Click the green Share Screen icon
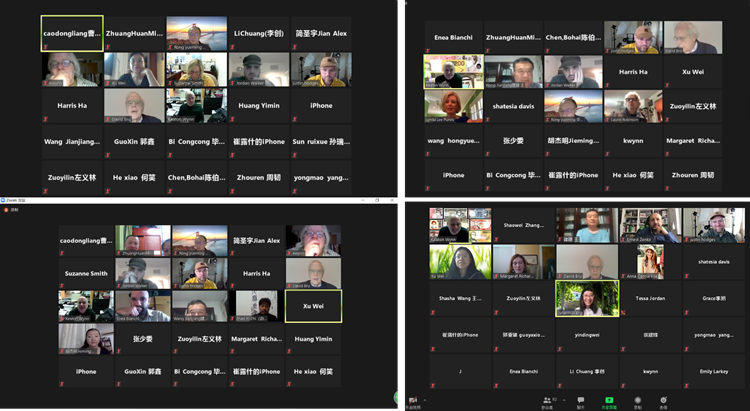The image size is (750, 411). pos(608,399)
